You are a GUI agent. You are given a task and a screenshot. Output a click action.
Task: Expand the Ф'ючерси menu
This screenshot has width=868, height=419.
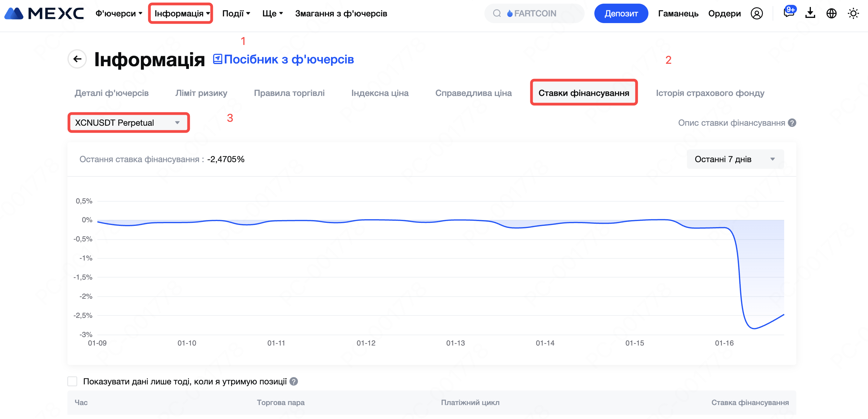pyautogui.click(x=119, y=13)
